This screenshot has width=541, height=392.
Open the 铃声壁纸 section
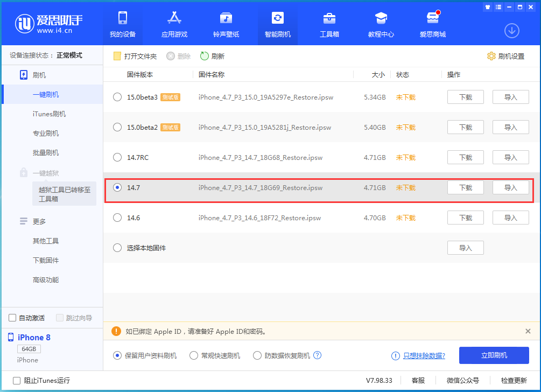(x=226, y=24)
